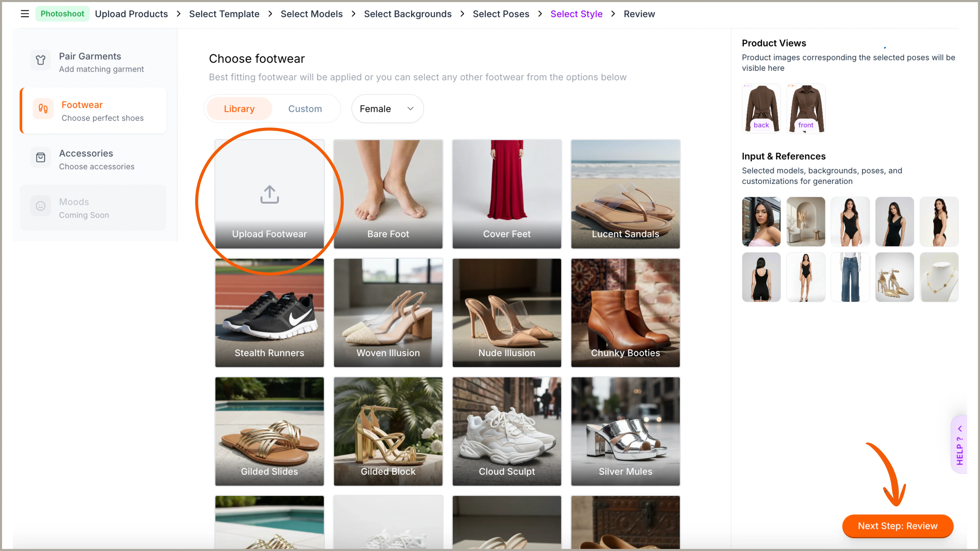The height and width of the screenshot is (551, 980).
Task: Click the Pair Garments shirt icon
Action: [41, 60]
